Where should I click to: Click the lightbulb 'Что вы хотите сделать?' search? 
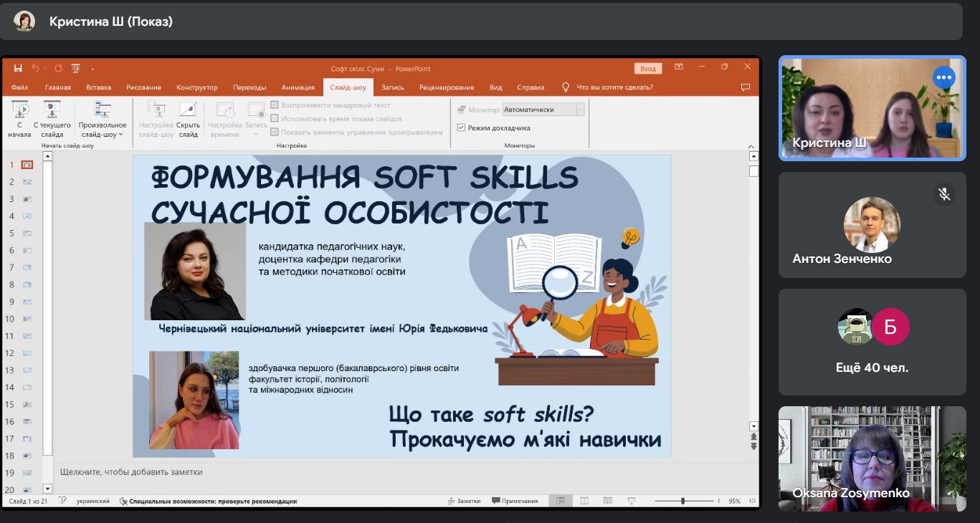pyautogui.click(x=607, y=87)
